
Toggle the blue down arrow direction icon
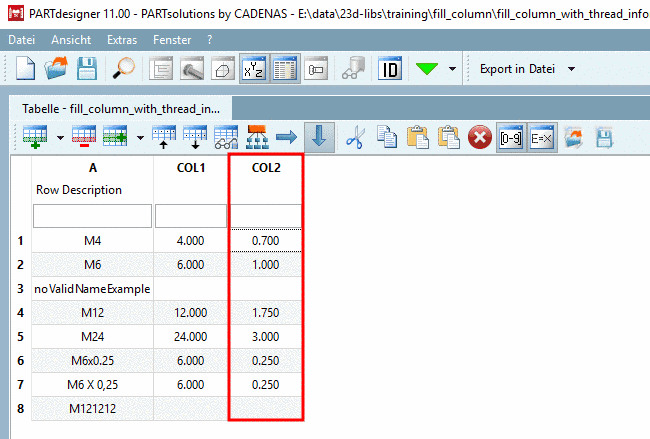click(x=319, y=137)
